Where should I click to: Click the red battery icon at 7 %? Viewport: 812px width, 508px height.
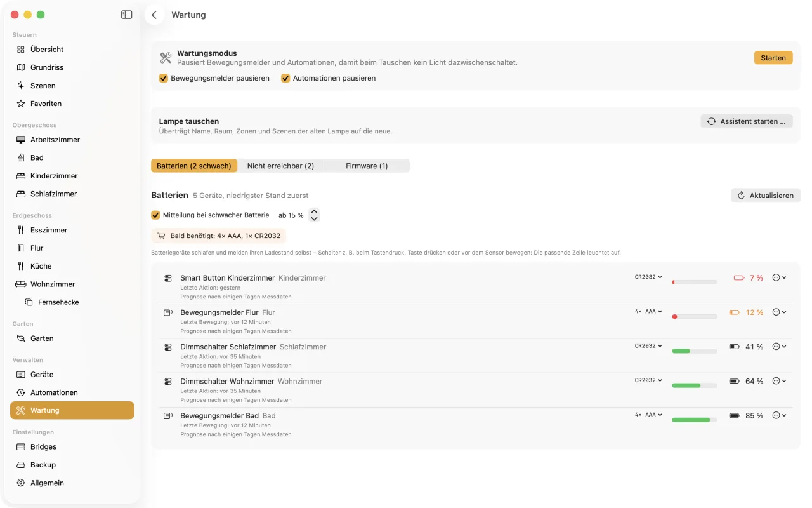738,278
